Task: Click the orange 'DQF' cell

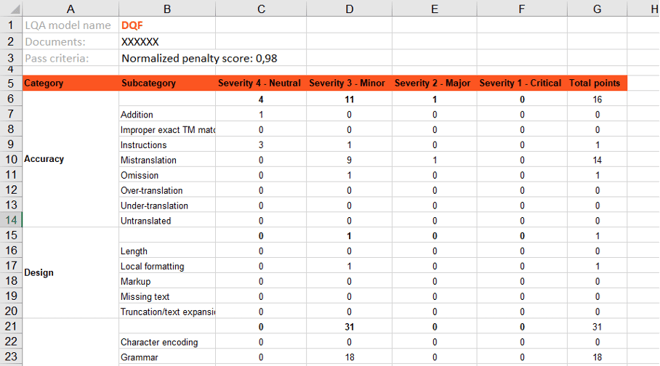Action: pos(167,25)
